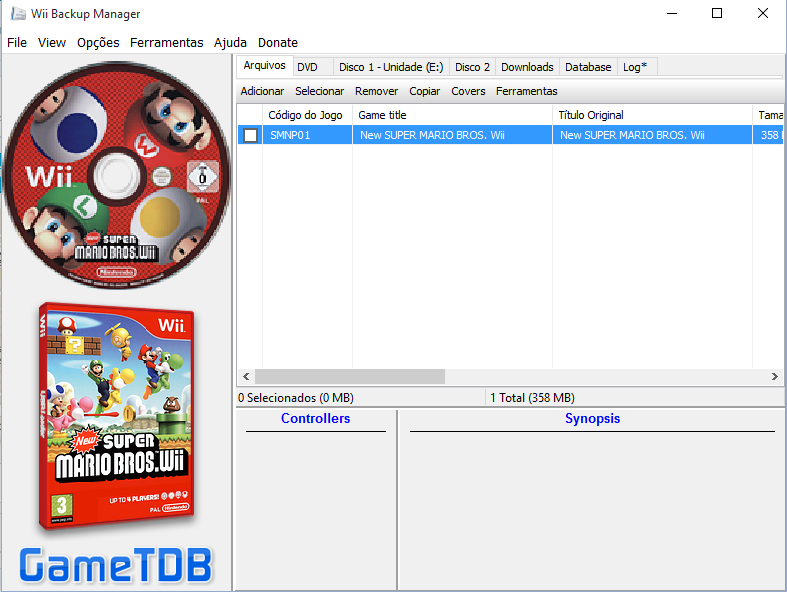Tick the checkbox for game SMNP01
Image resolution: width=787 pixels, height=592 pixels.
[x=250, y=135]
